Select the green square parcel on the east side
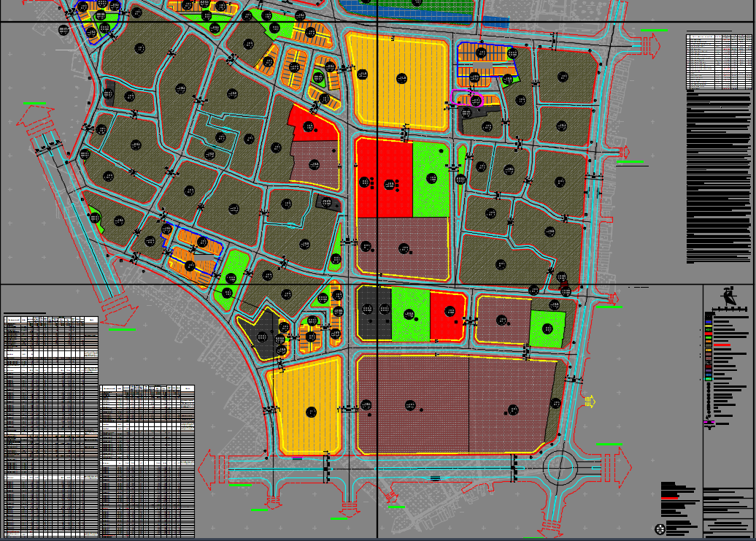 tap(547, 329)
